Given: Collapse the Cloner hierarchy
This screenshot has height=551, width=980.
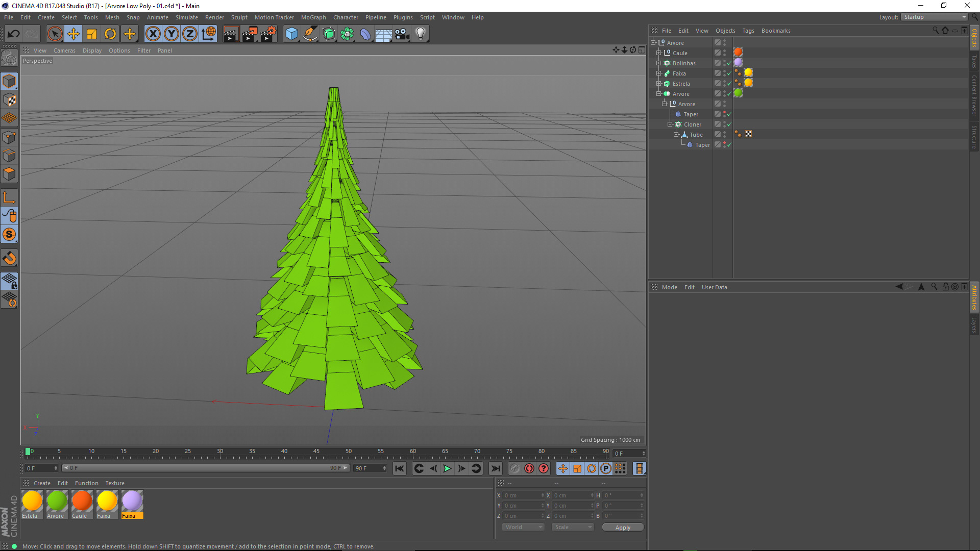Looking at the screenshot, I should click(670, 124).
